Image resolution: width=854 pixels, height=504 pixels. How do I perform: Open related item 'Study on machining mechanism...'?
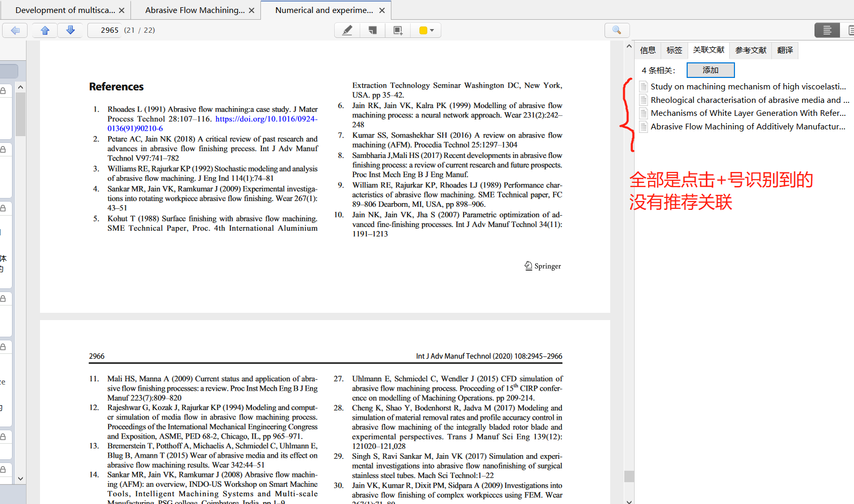click(748, 86)
